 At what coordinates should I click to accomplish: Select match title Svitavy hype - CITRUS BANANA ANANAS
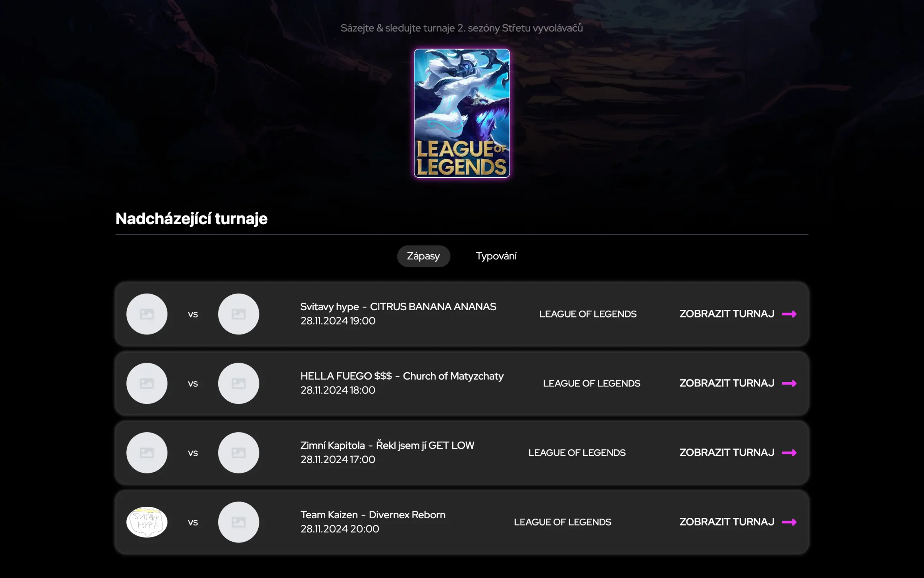pos(398,307)
